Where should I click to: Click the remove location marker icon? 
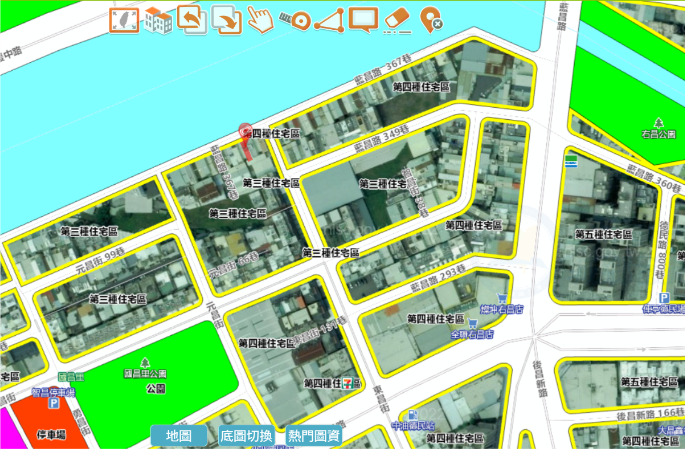pyautogui.click(x=431, y=19)
